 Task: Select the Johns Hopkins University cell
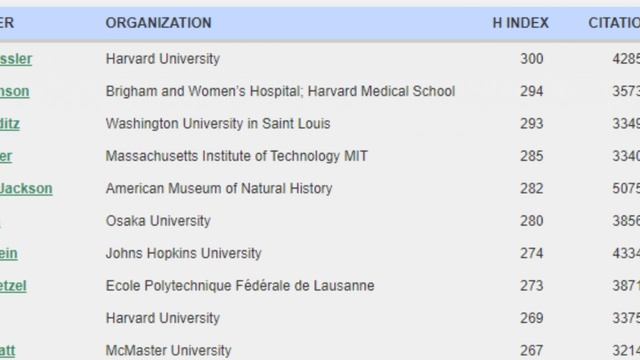click(x=183, y=253)
